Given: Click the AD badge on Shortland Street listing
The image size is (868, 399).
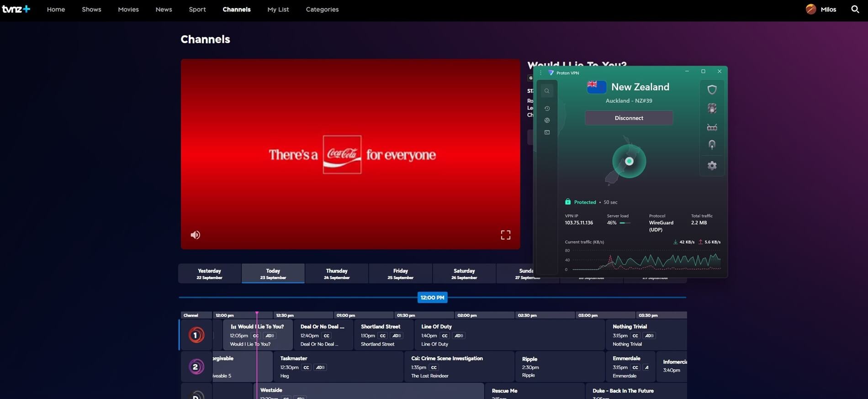Looking at the screenshot, I should (397, 336).
